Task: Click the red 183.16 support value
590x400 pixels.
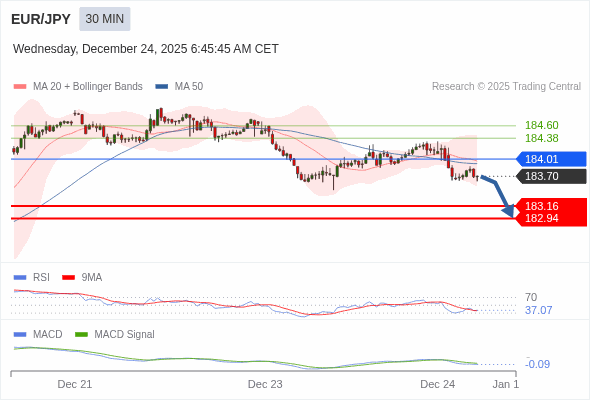Action: 542,206
